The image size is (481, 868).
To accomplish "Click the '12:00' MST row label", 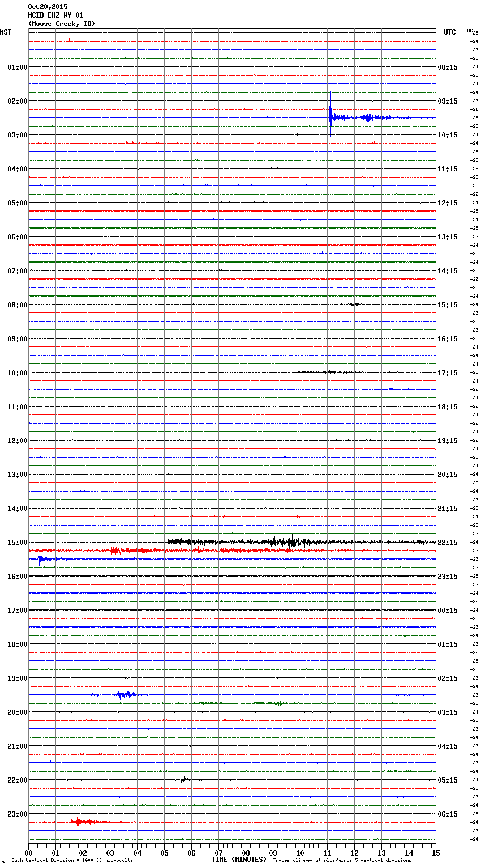I will click(17, 441).
